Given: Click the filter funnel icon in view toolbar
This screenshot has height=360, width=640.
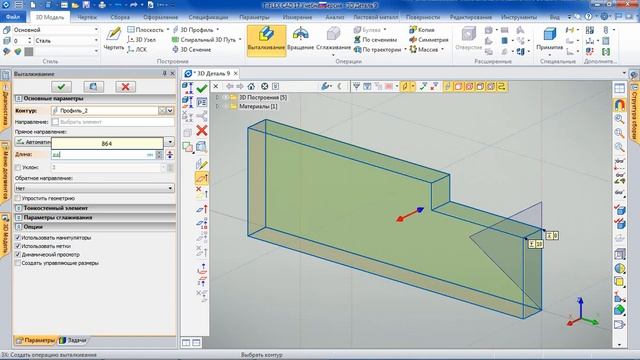Looking at the screenshot, I should click(x=356, y=86).
